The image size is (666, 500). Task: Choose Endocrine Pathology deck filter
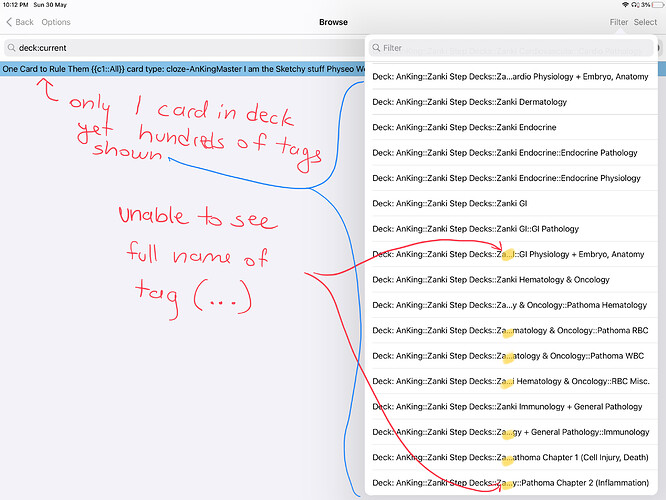(511, 153)
